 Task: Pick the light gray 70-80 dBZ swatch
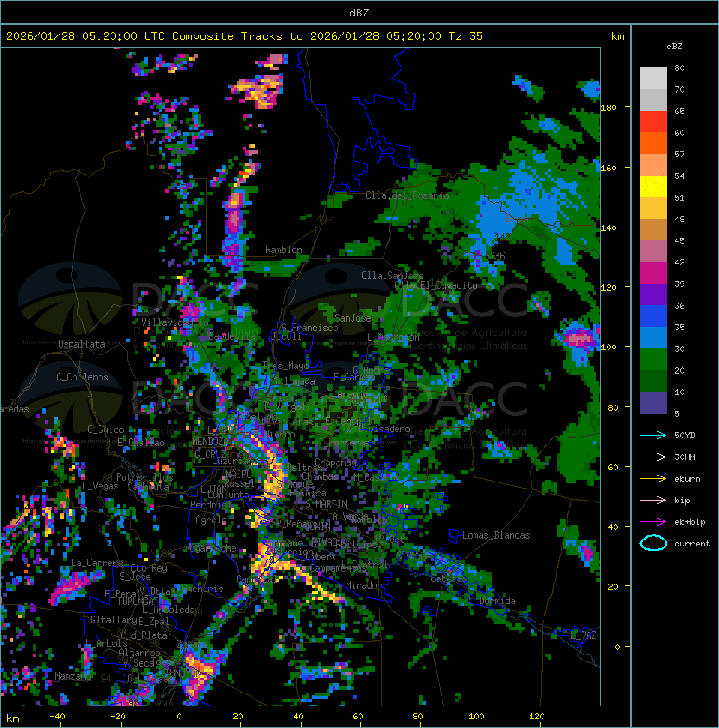pyautogui.click(x=653, y=79)
